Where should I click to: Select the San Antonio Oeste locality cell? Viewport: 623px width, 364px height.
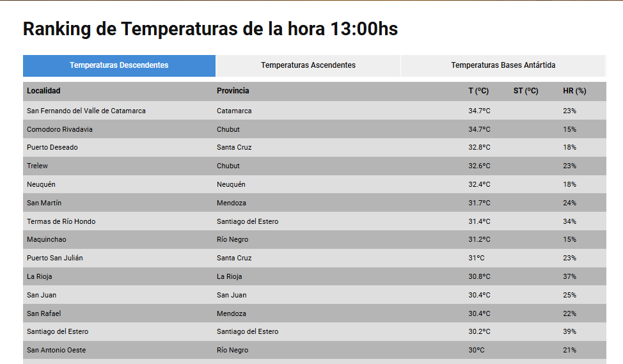tap(56, 350)
